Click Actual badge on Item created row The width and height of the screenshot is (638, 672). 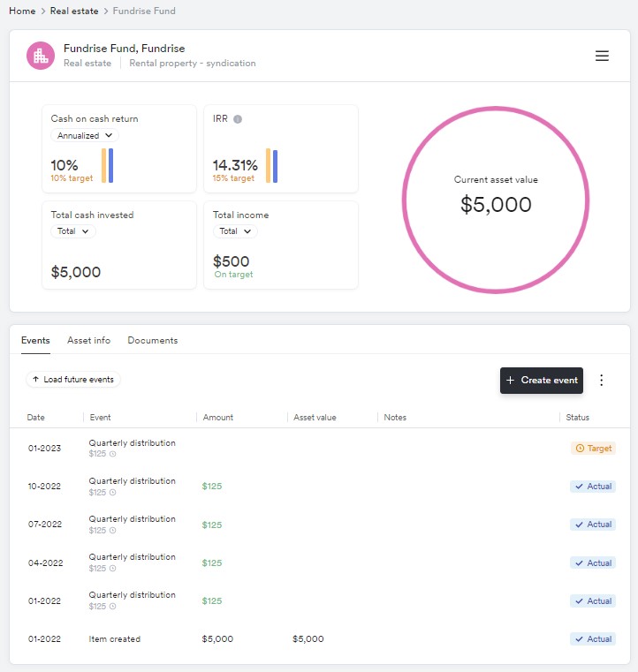pyautogui.click(x=593, y=639)
